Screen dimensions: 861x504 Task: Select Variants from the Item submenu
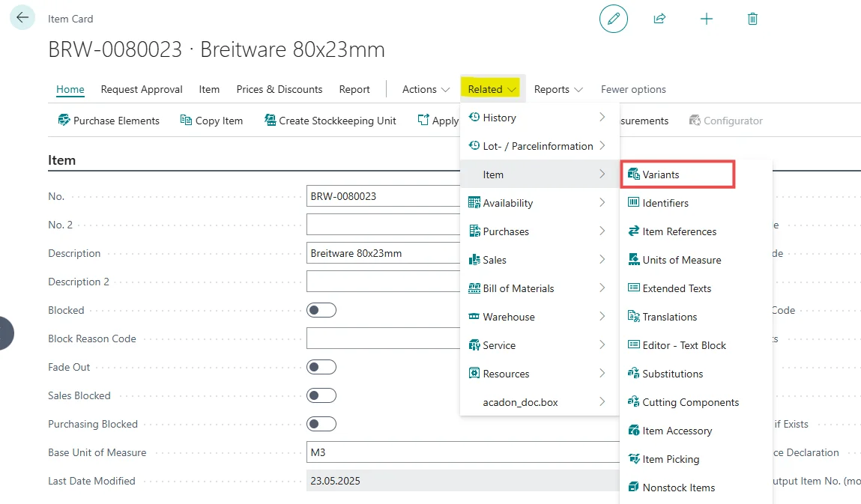(661, 174)
